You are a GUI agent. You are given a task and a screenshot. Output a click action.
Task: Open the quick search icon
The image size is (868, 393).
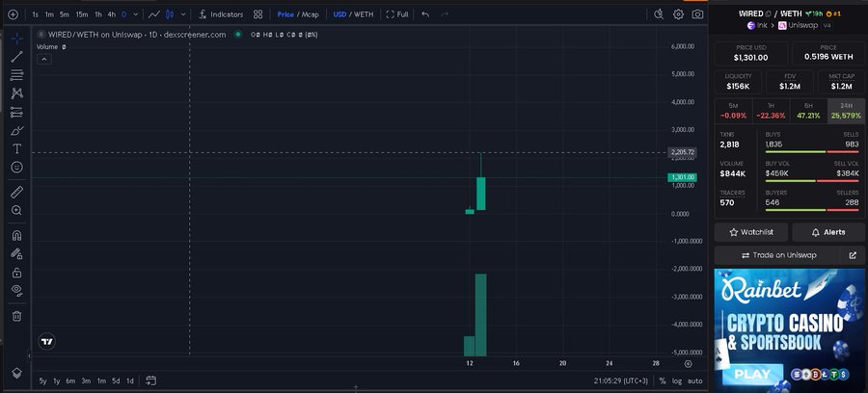coord(658,14)
